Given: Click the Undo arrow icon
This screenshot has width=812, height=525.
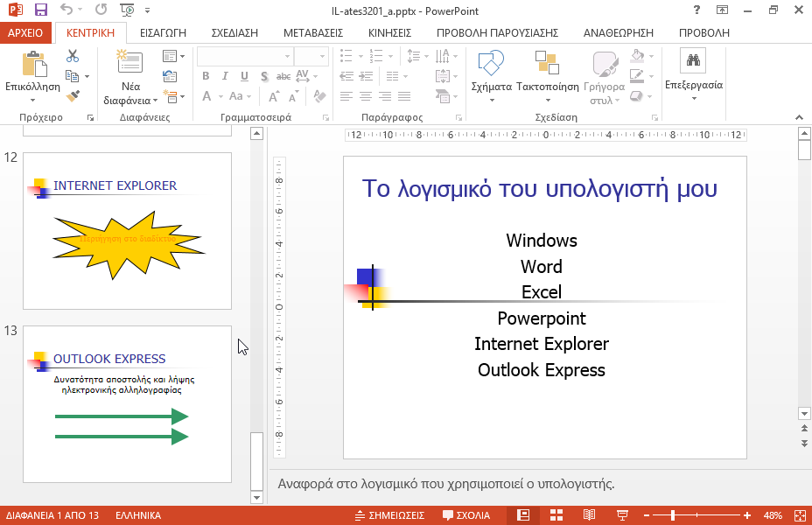Looking at the screenshot, I should coord(66,10).
